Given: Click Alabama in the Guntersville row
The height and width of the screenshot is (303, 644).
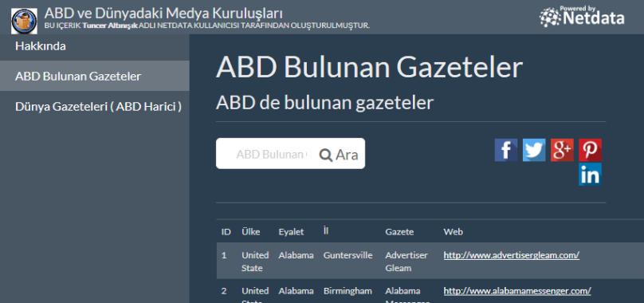Looking at the screenshot, I should (296, 255).
